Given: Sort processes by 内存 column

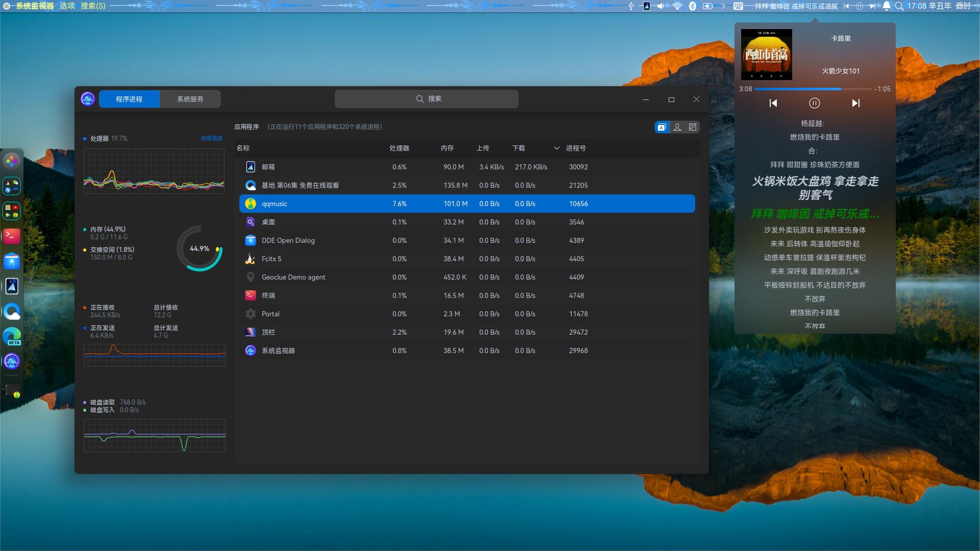Looking at the screenshot, I should click(447, 148).
